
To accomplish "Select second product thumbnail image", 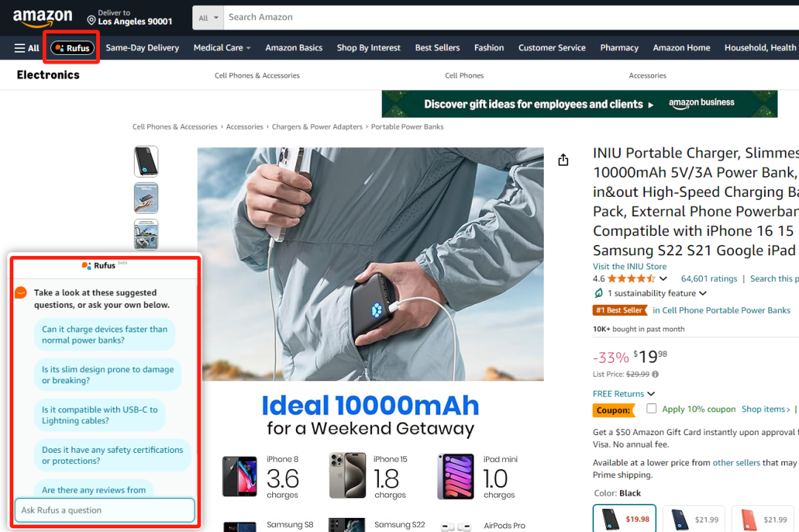I will coord(146,198).
